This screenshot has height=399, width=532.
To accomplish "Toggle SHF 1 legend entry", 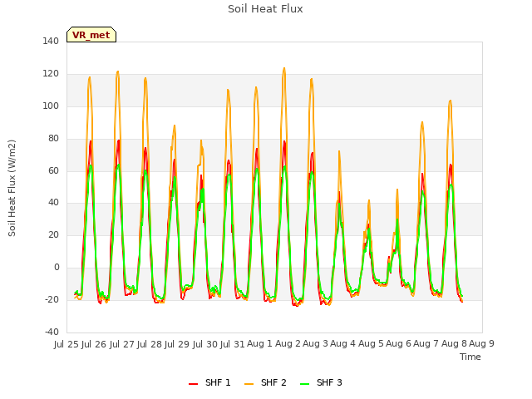I will pos(209,382).
